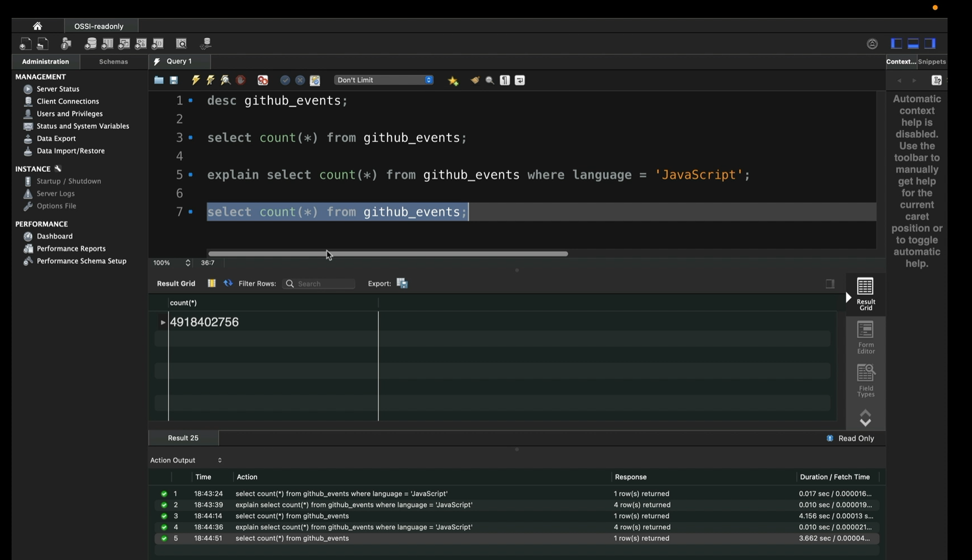Save the script to file
972x560 pixels.
click(174, 80)
